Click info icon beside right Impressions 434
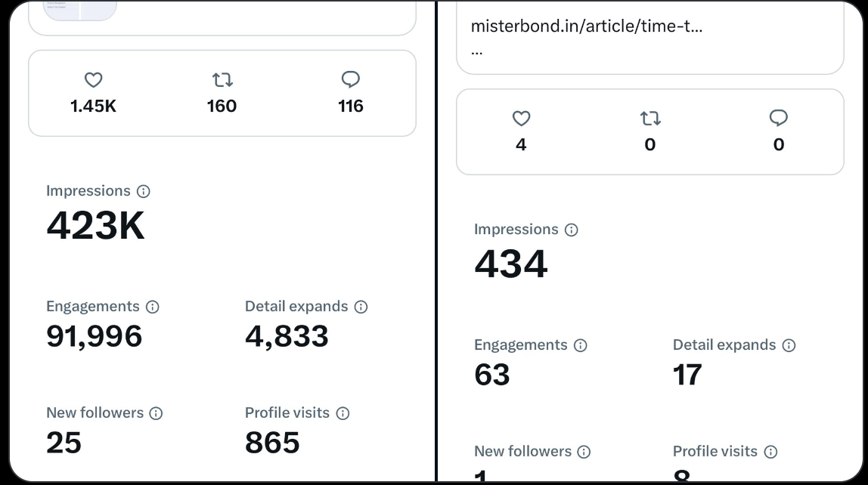This screenshot has width=868, height=485. 571,230
